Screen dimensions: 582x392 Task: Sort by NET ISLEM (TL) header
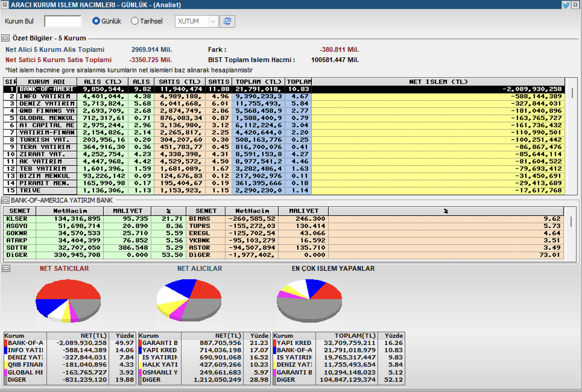(x=438, y=82)
